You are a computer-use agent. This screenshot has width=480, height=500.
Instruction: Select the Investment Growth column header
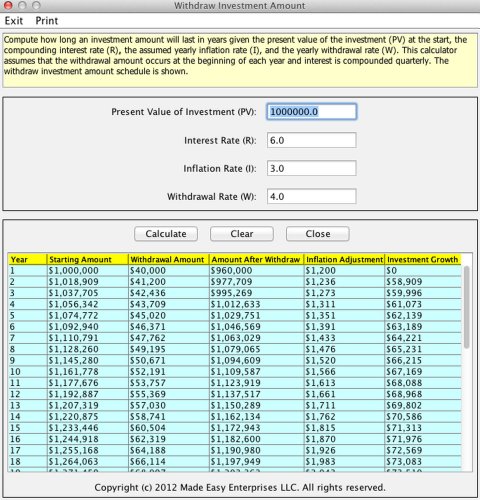pyautogui.click(x=423, y=259)
